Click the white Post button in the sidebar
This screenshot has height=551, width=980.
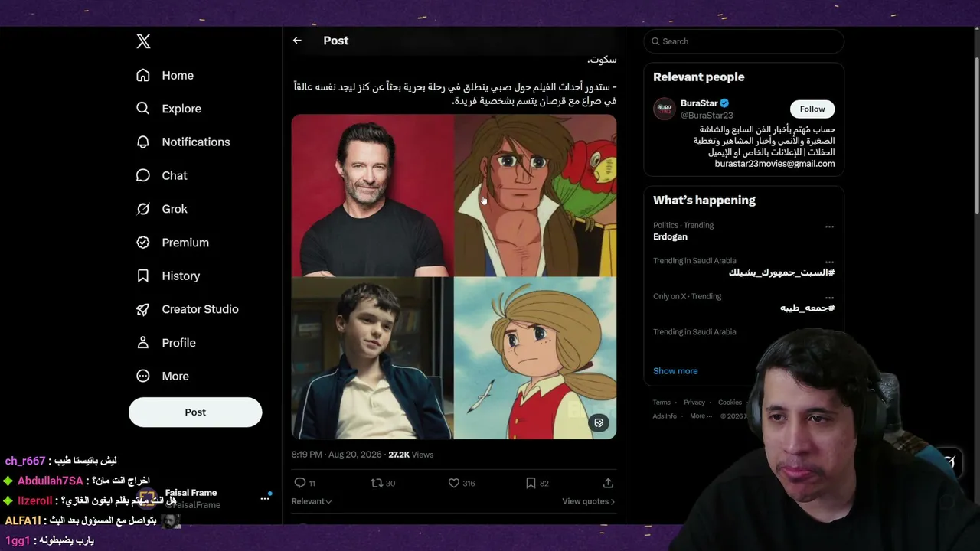tap(195, 412)
